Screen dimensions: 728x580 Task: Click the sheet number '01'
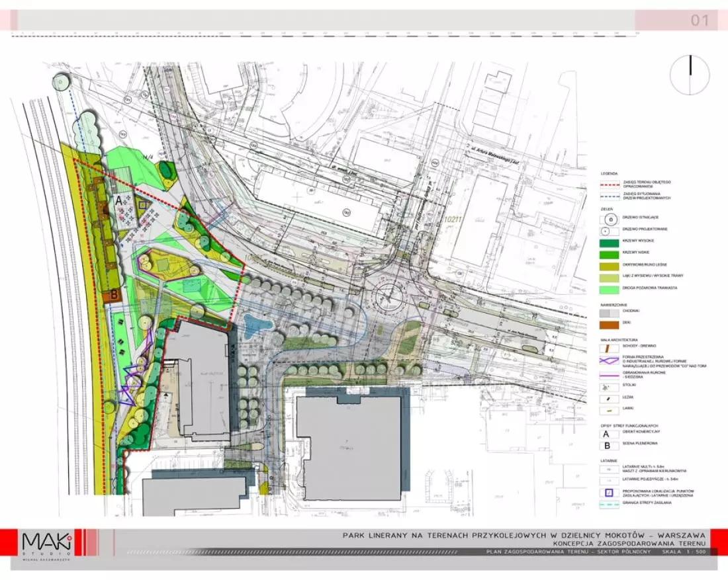click(700, 21)
